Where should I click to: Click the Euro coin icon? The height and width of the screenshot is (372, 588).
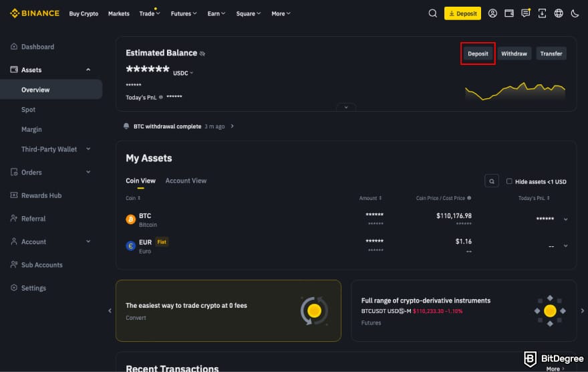pos(130,246)
